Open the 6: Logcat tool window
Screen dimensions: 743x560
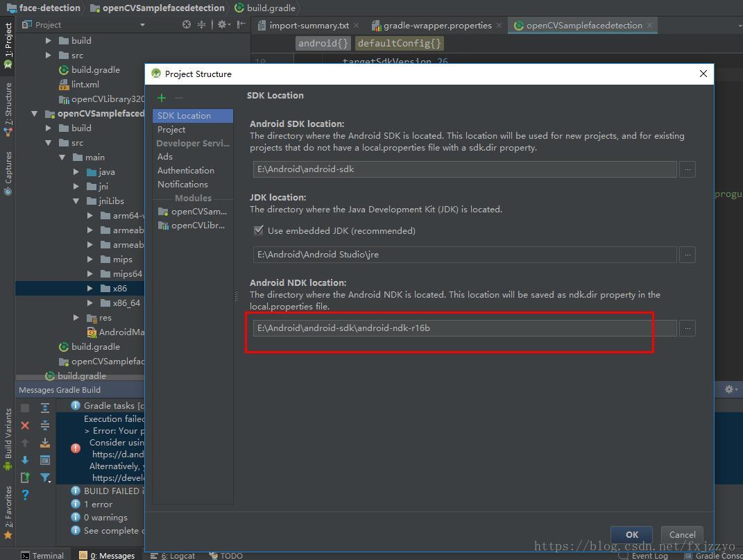click(173, 555)
